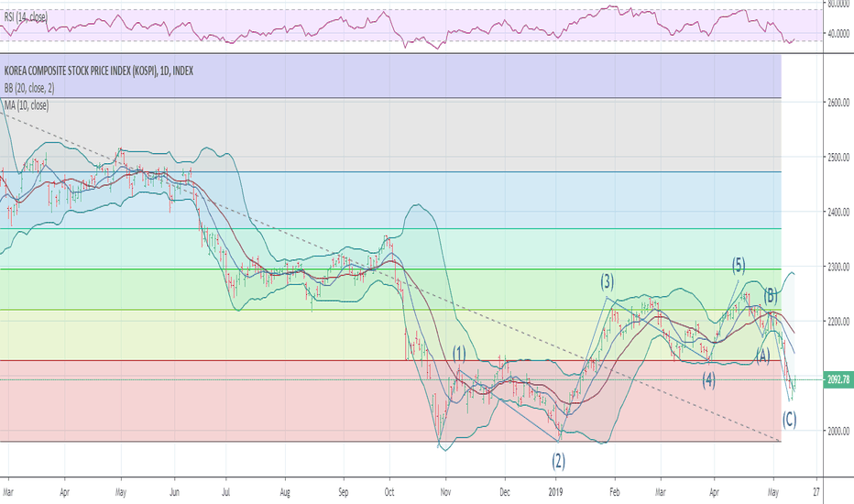This screenshot has width=854, height=504.
Task: Select the wave label (3)
Action: point(608,281)
